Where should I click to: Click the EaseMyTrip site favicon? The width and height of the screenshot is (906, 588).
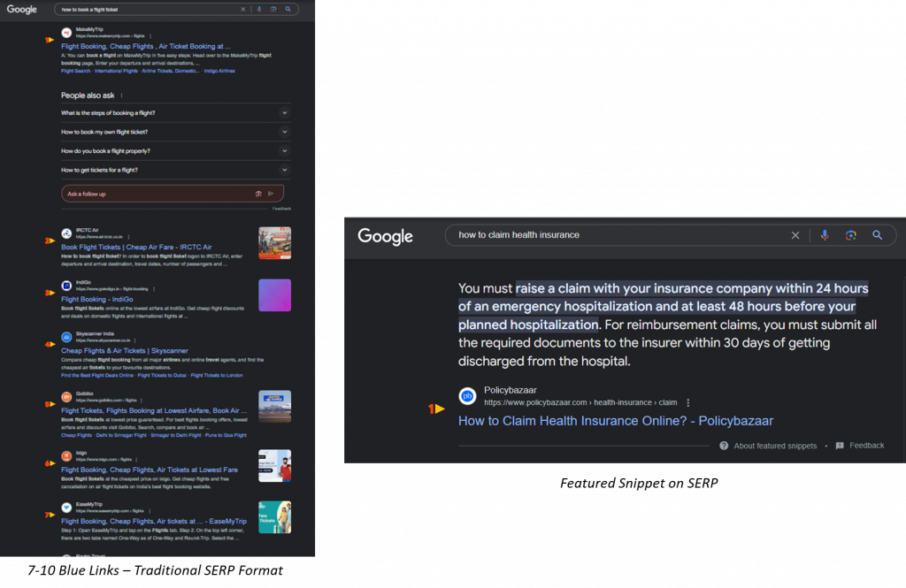coord(66,508)
